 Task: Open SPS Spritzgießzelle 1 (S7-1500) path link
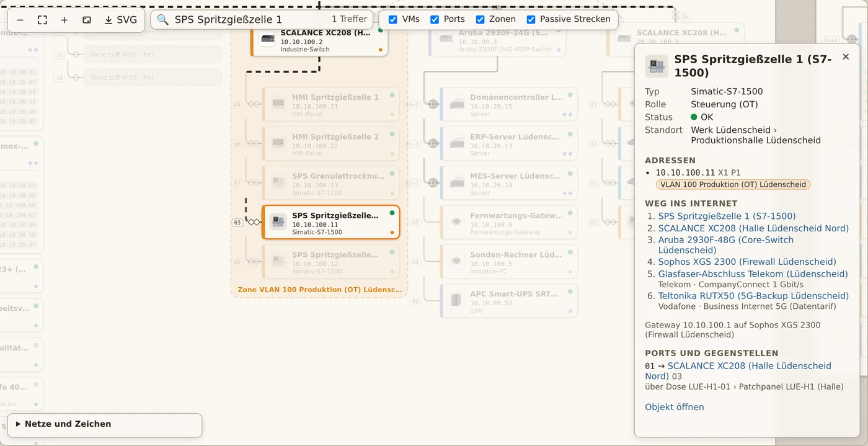click(x=727, y=216)
